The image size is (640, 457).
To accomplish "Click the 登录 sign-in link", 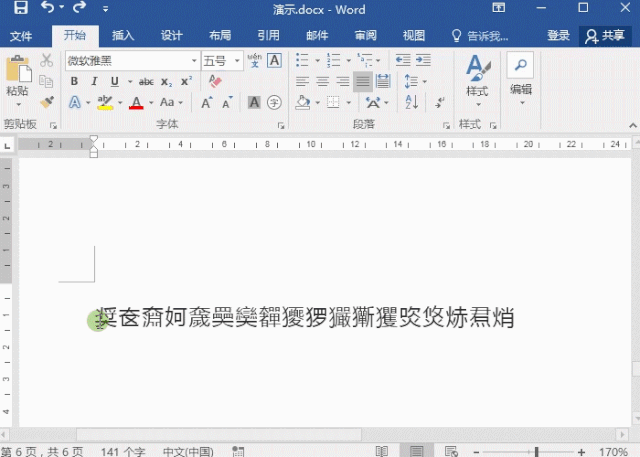I will coord(558,36).
